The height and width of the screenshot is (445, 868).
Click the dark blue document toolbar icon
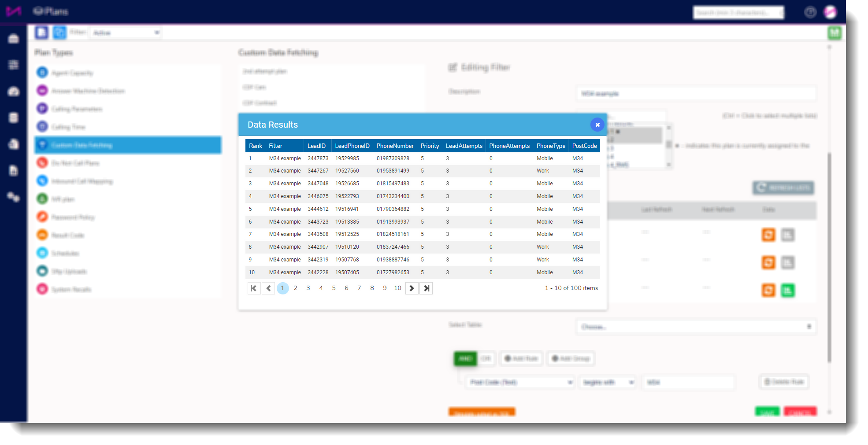tap(42, 33)
